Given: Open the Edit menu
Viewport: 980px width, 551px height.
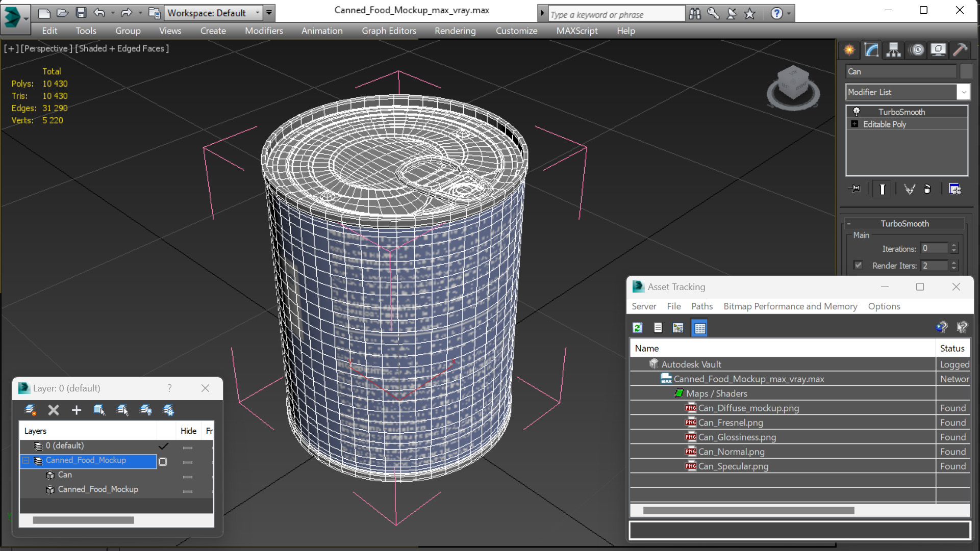Looking at the screenshot, I should pos(49,31).
